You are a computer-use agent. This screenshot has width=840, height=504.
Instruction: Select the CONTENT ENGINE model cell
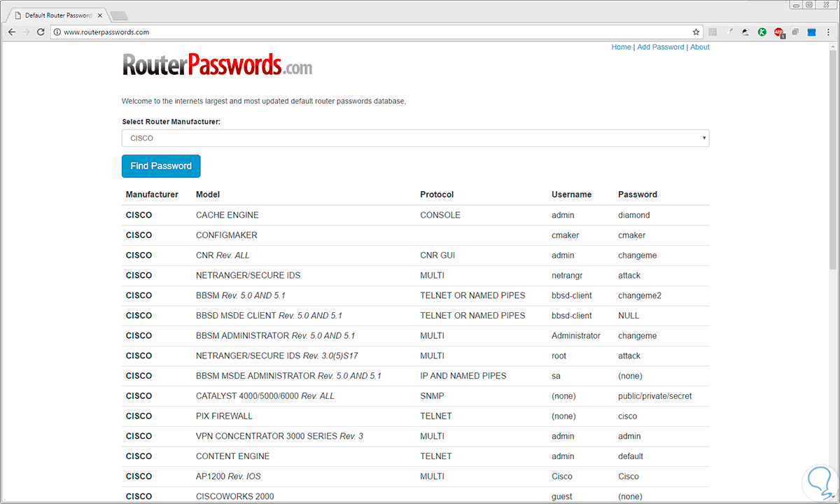pos(232,456)
